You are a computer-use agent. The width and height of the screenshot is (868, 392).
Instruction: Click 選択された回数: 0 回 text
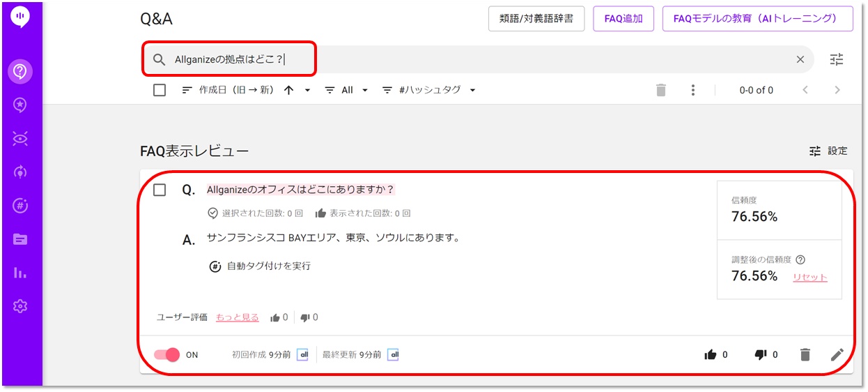[x=263, y=213]
